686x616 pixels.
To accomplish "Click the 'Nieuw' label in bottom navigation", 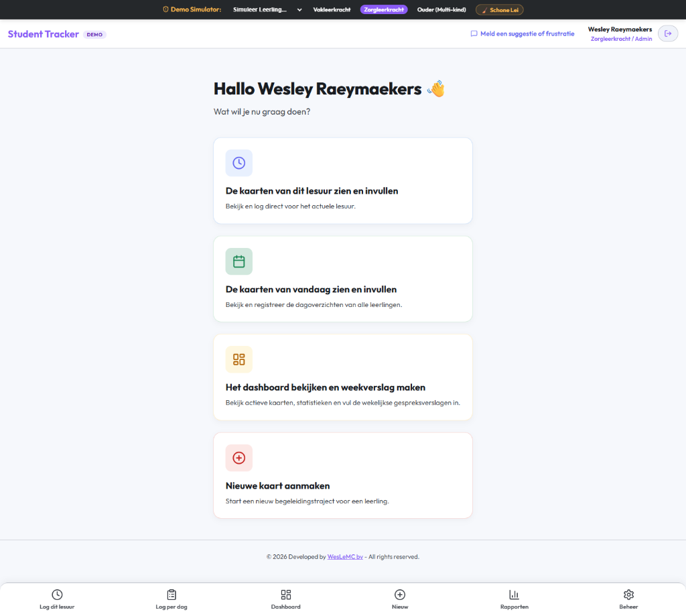I will pos(400,607).
